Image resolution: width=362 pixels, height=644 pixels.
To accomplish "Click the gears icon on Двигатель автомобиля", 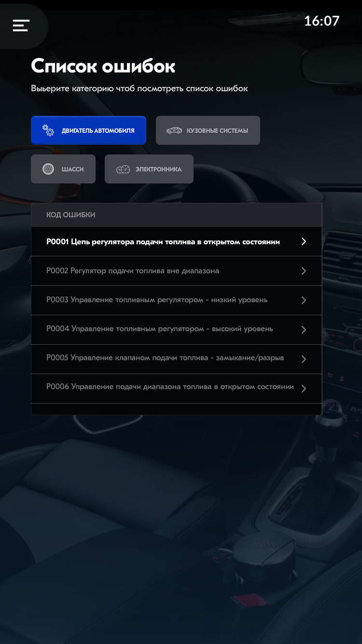I will click(48, 130).
